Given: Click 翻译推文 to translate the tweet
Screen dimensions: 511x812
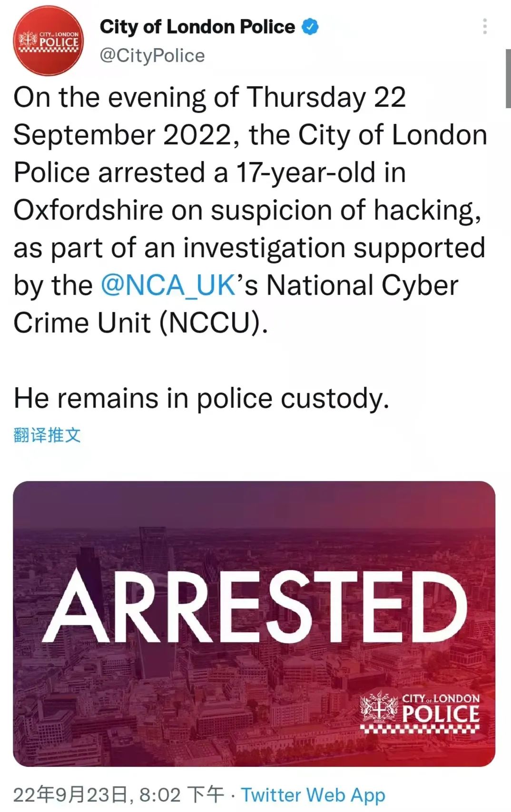Looking at the screenshot, I should (x=47, y=435).
